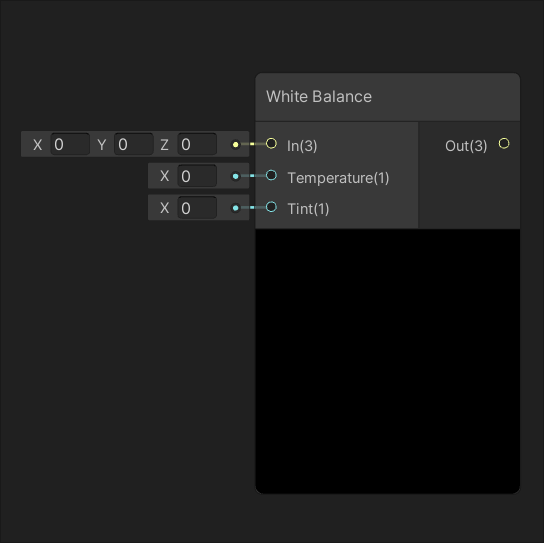Click the Out(3) output port circle
The image size is (544, 543).
(x=504, y=144)
